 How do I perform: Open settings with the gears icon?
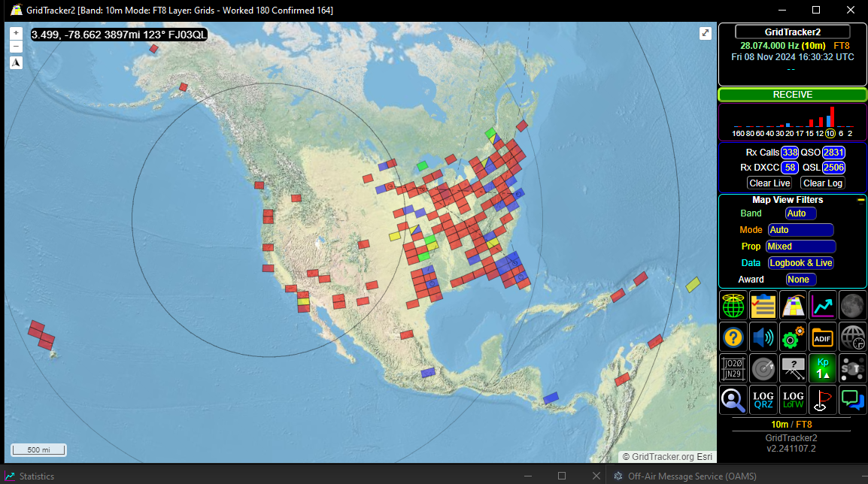pos(793,337)
